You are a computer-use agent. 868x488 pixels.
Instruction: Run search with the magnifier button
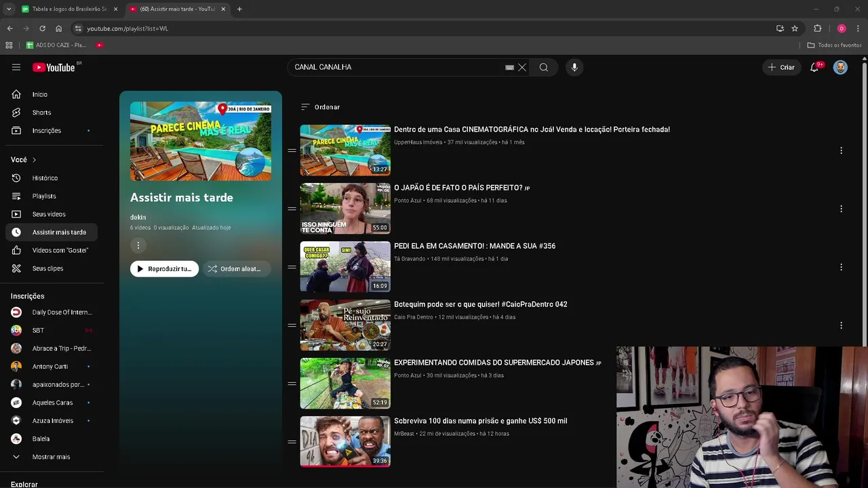544,67
